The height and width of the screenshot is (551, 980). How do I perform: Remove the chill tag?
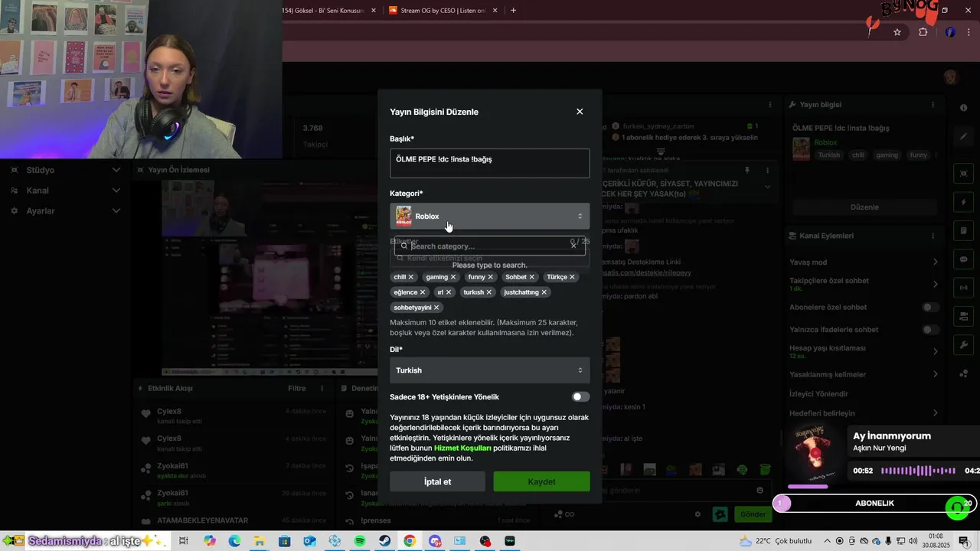[x=411, y=277]
